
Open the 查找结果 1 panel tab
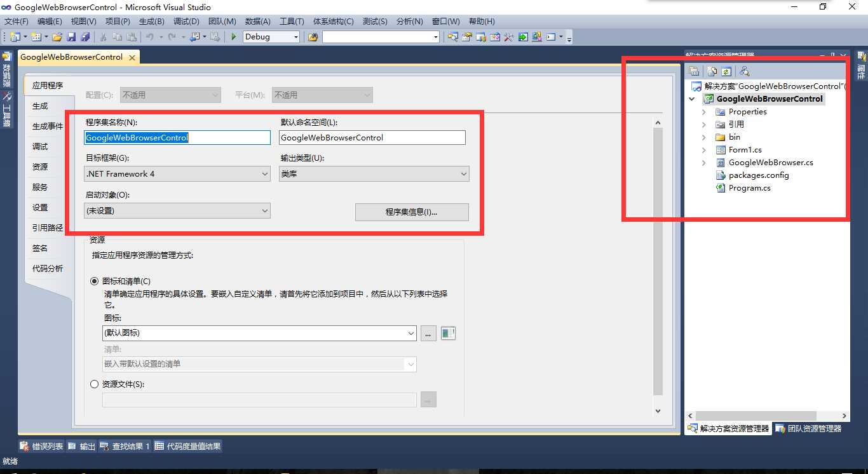(125, 447)
